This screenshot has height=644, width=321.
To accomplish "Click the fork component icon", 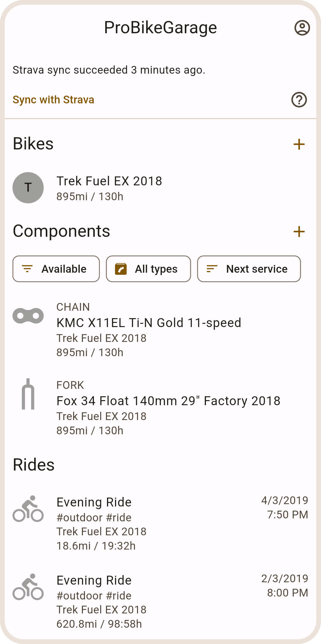I will (28, 394).
